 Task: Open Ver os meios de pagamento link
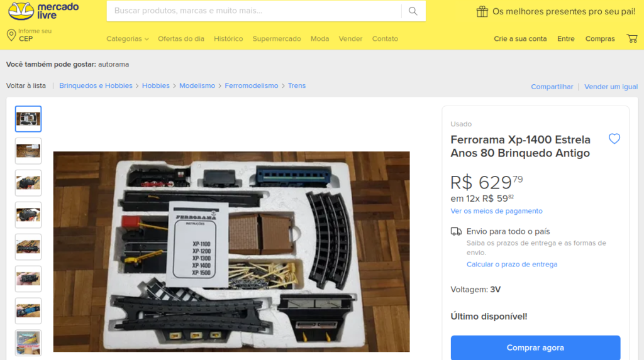click(x=497, y=211)
